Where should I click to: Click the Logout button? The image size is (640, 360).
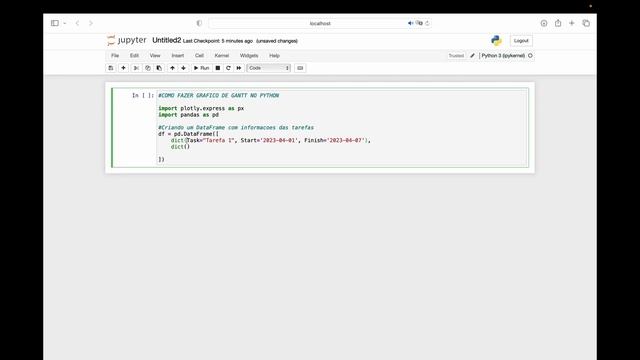point(521,41)
